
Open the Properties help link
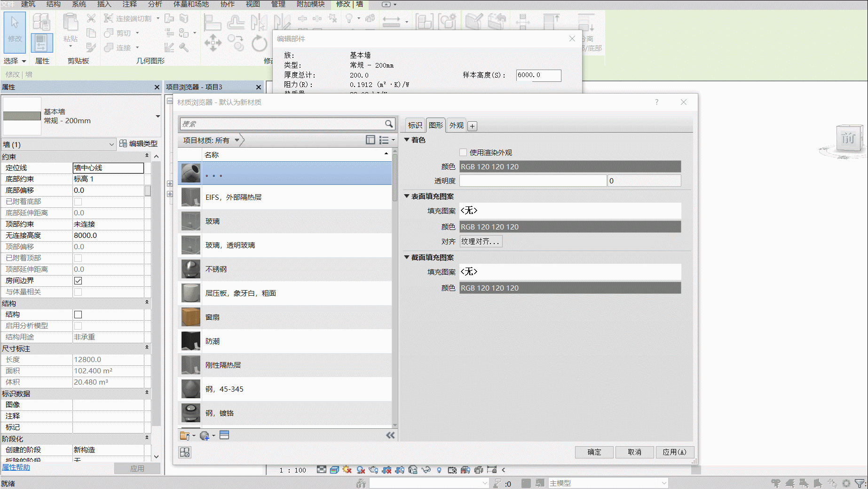[x=16, y=467]
